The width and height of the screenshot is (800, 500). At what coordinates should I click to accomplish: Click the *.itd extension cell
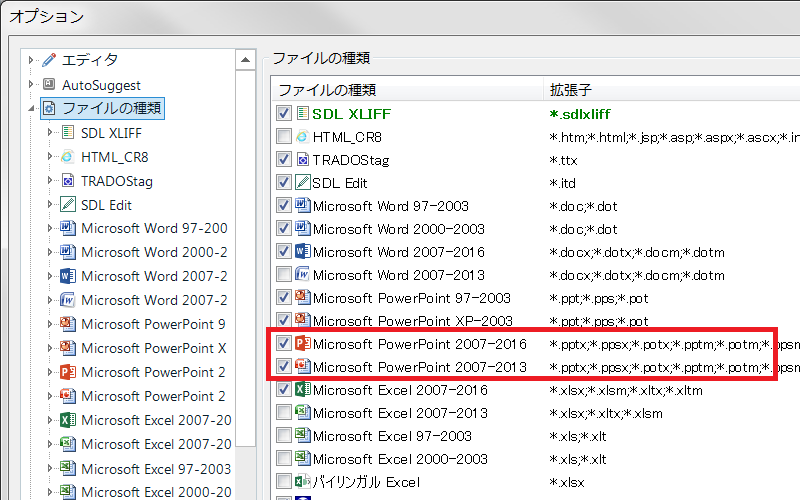(562, 183)
